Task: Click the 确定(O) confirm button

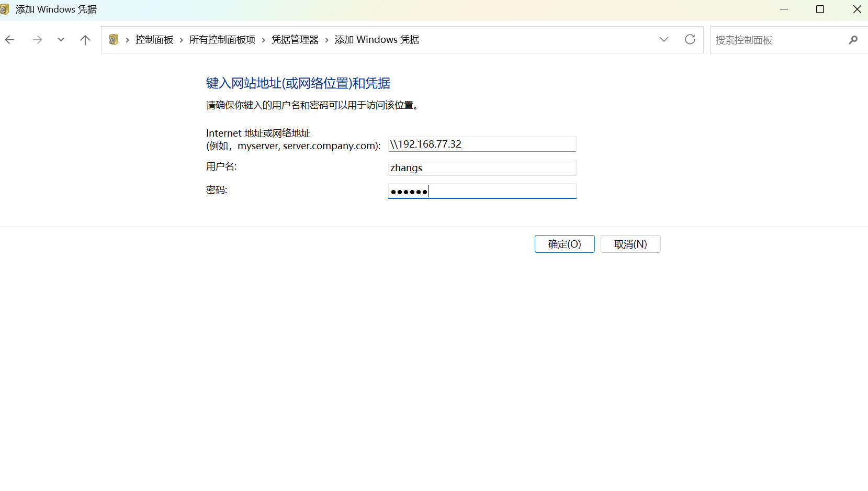Action: [x=565, y=243]
